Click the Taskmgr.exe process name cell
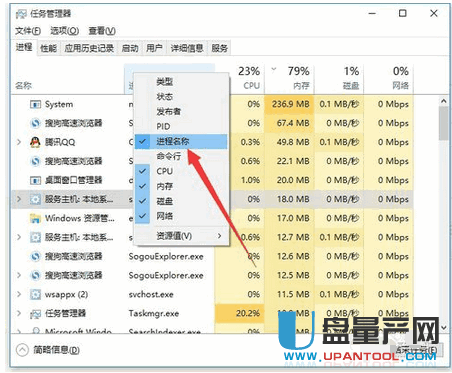 pyautogui.click(x=154, y=314)
